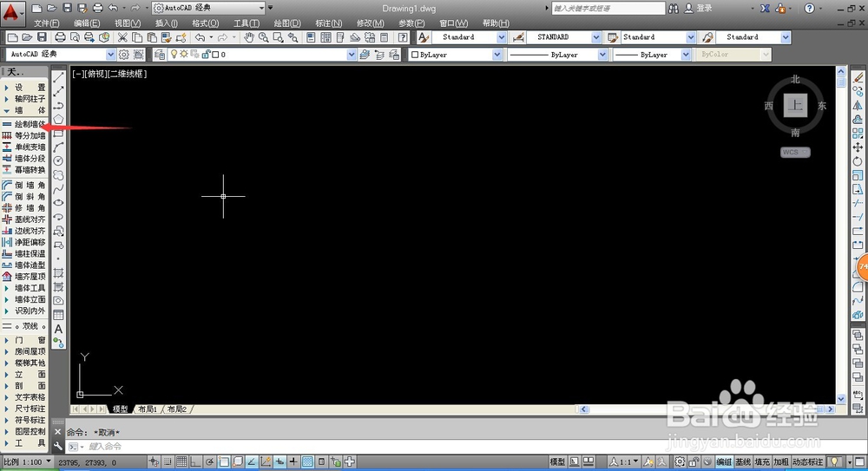
Task: Open the 比例 1:100 scale dropdown
Action: click(x=28, y=461)
